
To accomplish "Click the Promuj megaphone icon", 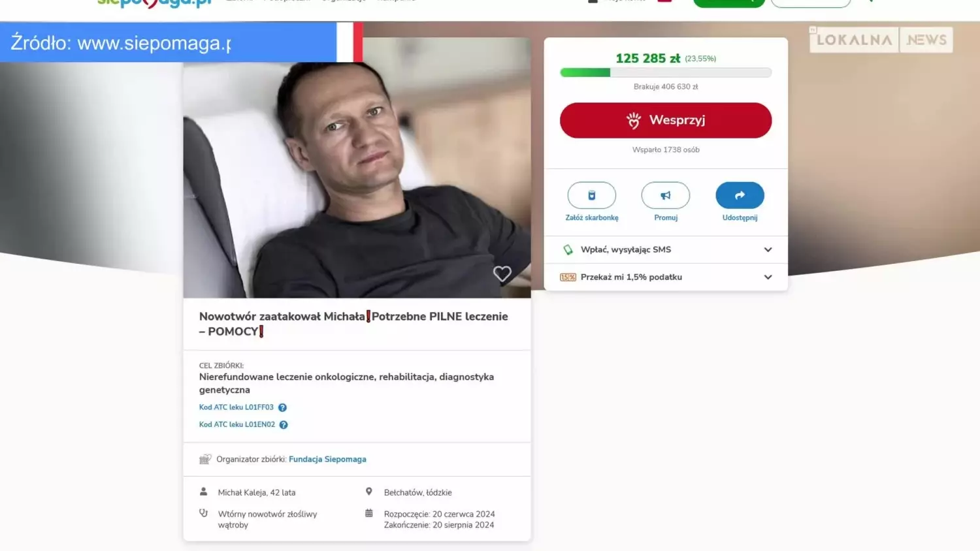I will 666,195.
